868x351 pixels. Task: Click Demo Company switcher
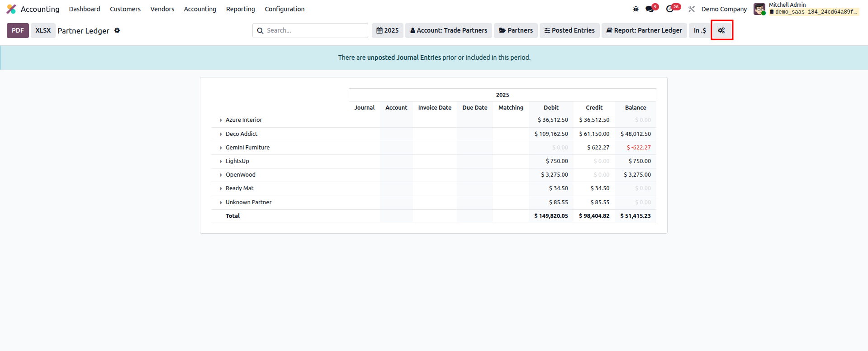point(724,9)
